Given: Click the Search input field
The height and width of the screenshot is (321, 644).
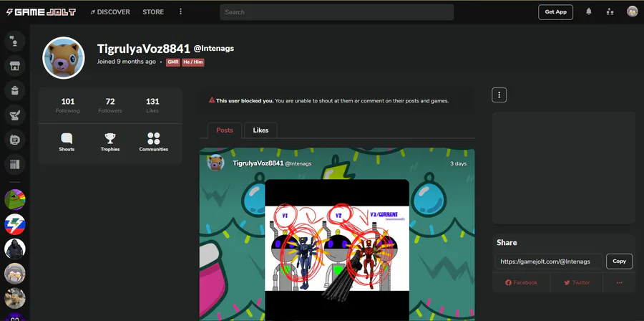Looking at the screenshot, I should [x=337, y=12].
